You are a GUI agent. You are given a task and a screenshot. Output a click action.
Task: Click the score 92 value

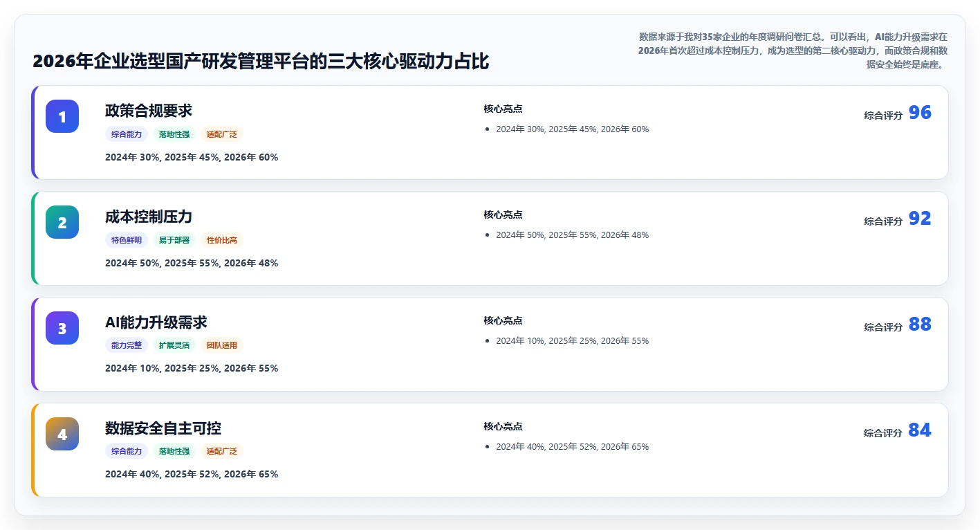tap(920, 219)
